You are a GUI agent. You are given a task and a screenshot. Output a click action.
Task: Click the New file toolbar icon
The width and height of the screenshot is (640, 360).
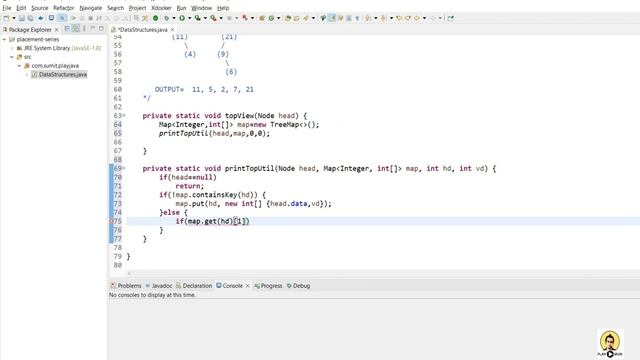6,18
